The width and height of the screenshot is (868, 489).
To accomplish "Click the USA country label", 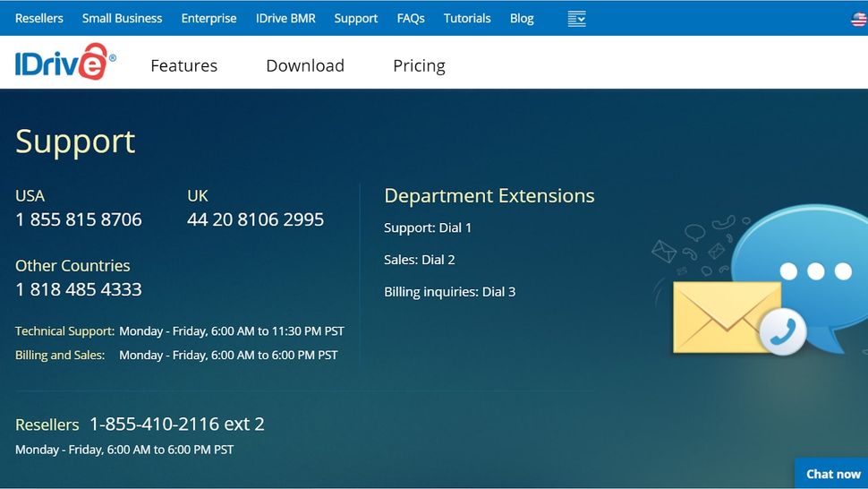I will tap(30, 196).
